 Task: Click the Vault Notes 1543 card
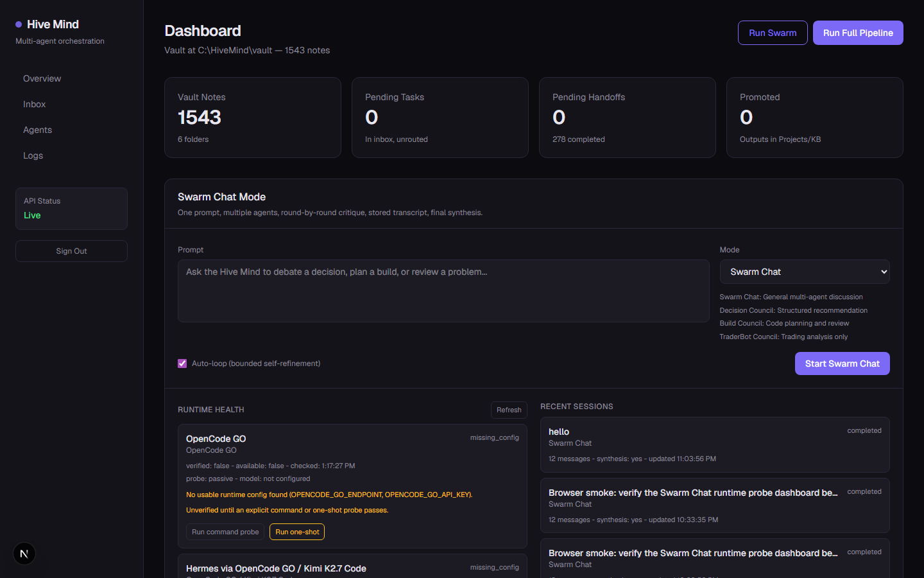coord(253,118)
